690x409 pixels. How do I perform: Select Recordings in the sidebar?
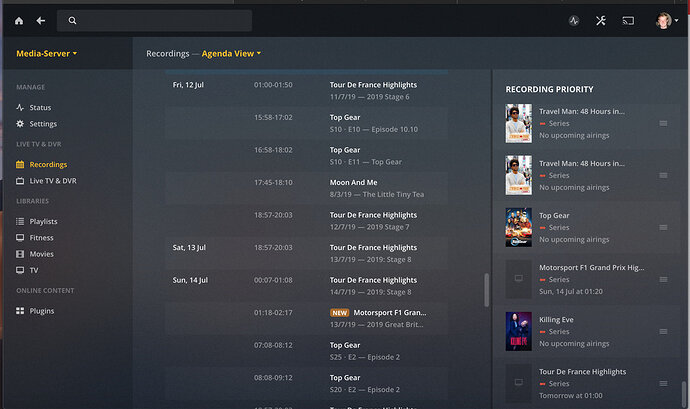[48, 164]
